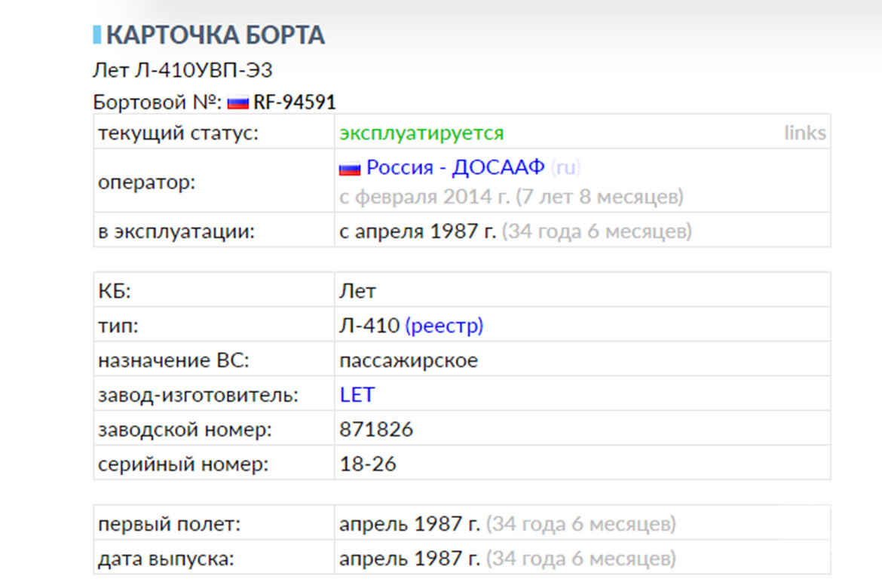Visit the LET manufacturer link
882x588 pixels.
click(357, 394)
